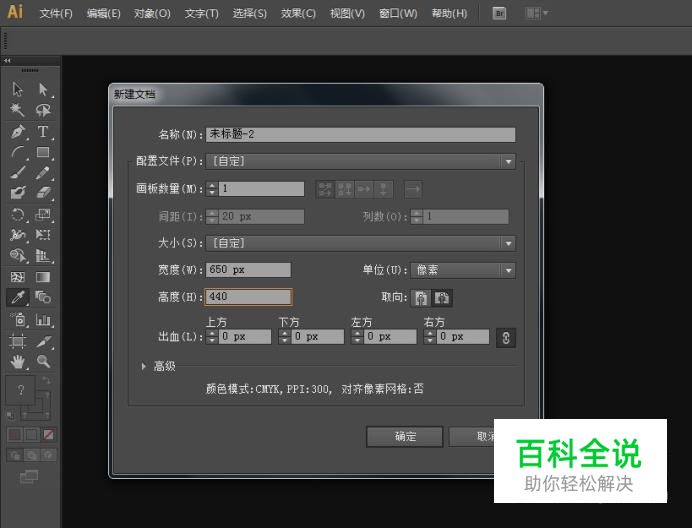Screen dimensions: 692x528
Task: Select the Slice tool
Action: pos(43,341)
